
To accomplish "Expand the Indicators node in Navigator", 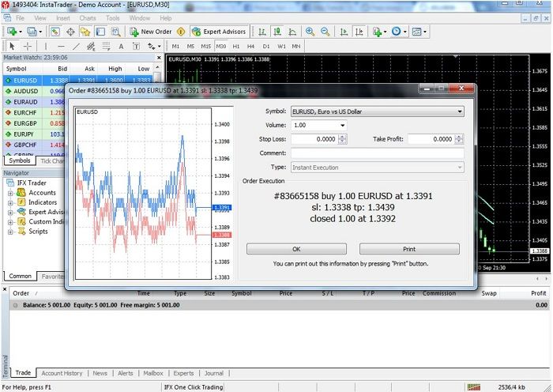I will click(10, 203).
